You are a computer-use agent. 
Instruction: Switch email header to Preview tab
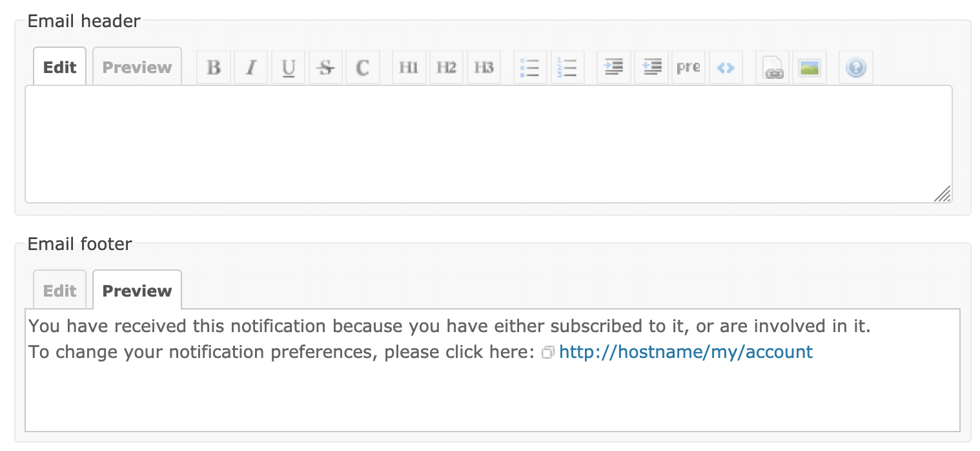click(x=138, y=67)
